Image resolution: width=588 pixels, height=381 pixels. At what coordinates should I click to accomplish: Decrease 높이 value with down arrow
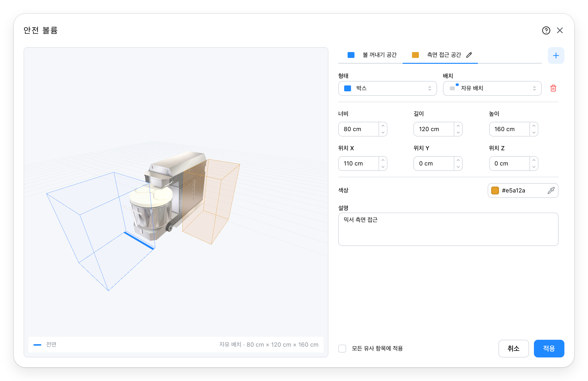point(534,133)
